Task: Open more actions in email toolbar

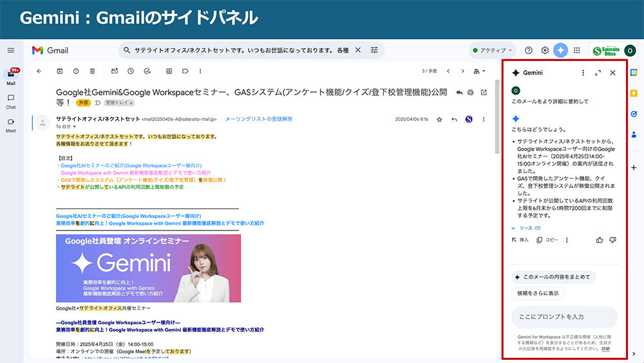Action: point(200,71)
